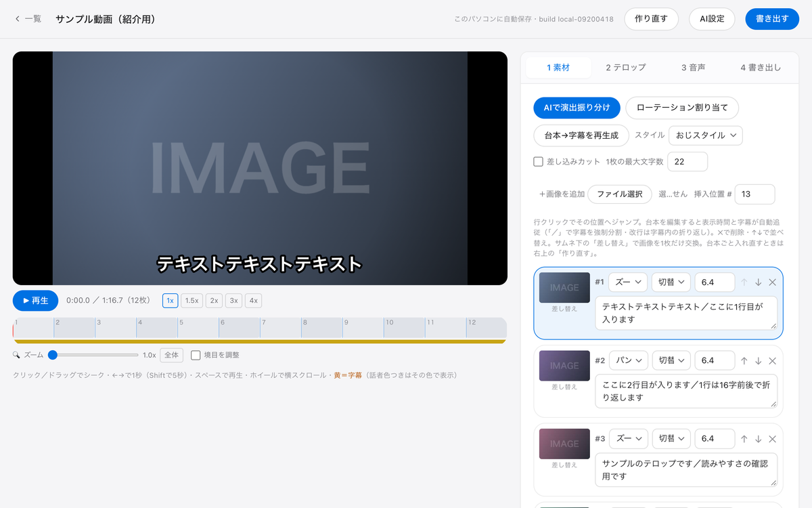This screenshot has width=812, height=508.
Task: Move row #2 down with arrow icon
Action: [759, 361]
